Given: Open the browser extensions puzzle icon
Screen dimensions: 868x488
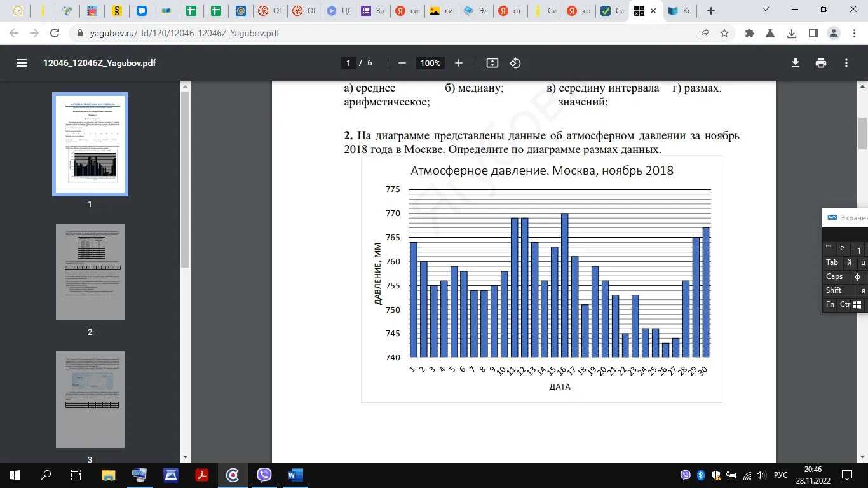Looking at the screenshot, I should point(750,33).
